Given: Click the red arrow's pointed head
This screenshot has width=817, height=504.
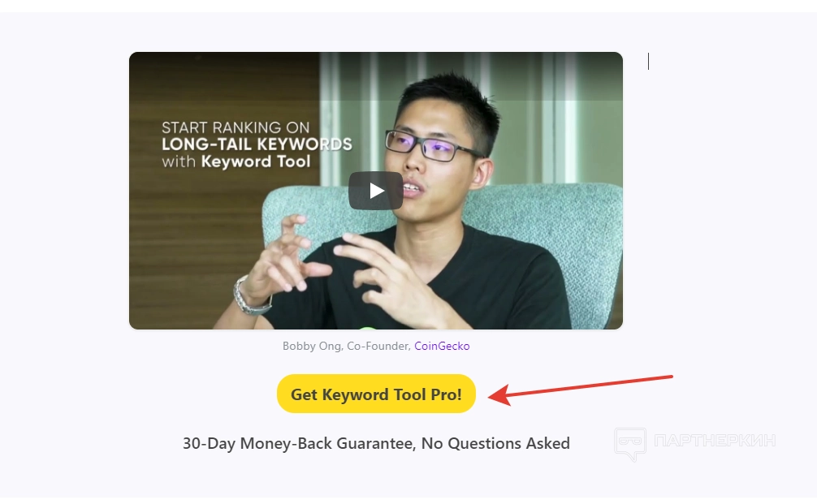Looking at the screenshot, I should pyautogui.click(x=500, y=395).
